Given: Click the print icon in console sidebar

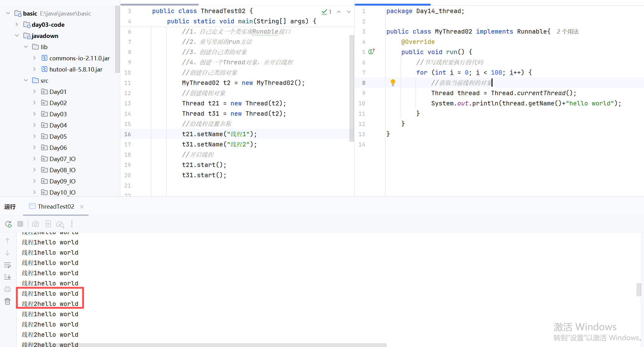Looking at the screenshot, I should (7, 289).
